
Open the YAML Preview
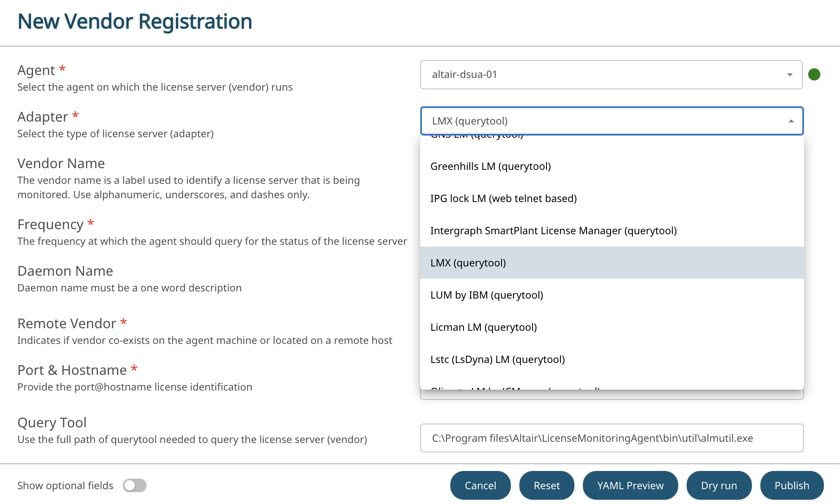630,485
